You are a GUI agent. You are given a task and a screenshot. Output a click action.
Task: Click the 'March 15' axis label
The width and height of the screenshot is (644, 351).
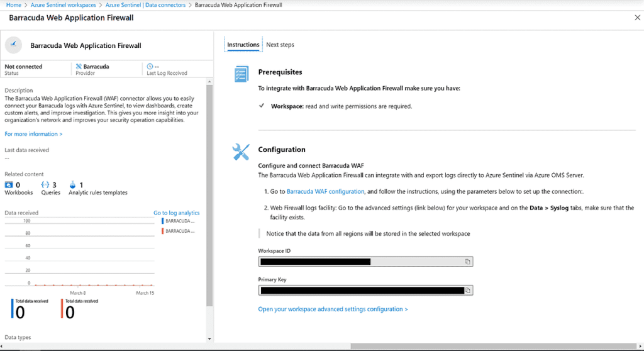145,293
